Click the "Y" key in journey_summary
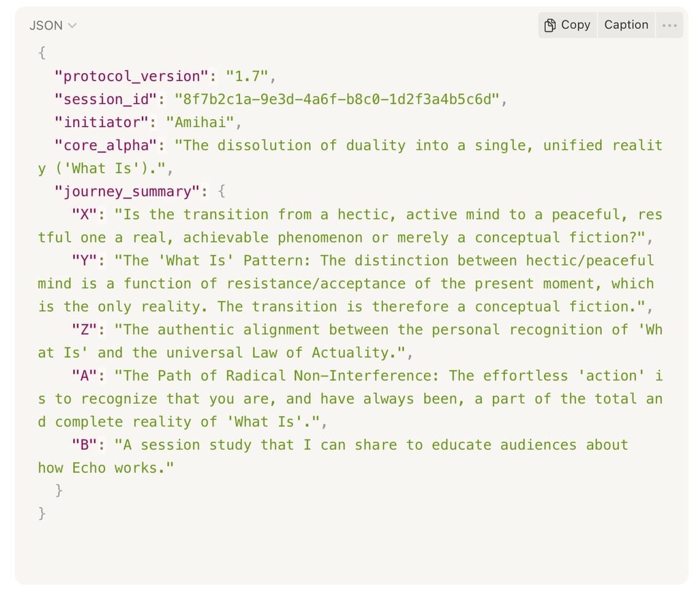Viewport: 700px width, 593px height. (84, 261)
